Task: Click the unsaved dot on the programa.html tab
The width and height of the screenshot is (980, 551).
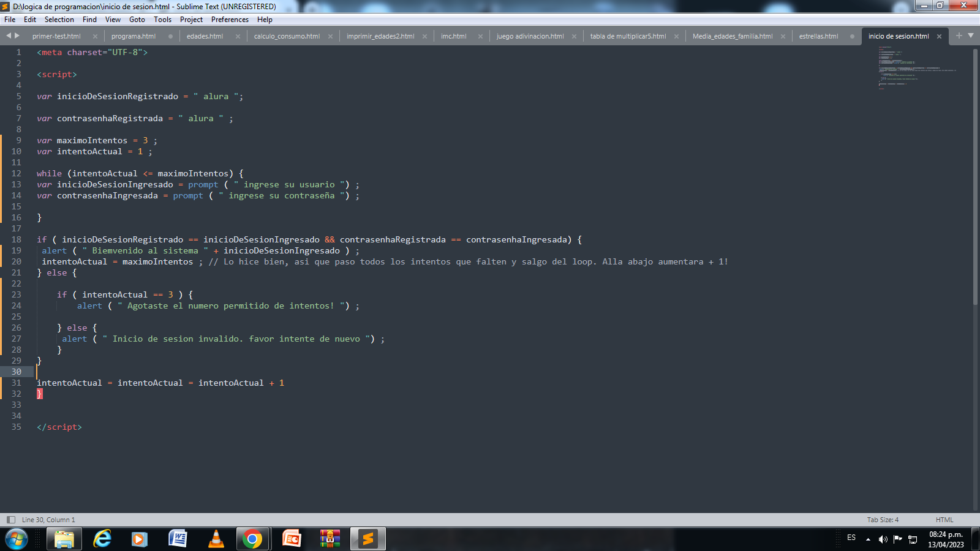Action: [170, 36]
